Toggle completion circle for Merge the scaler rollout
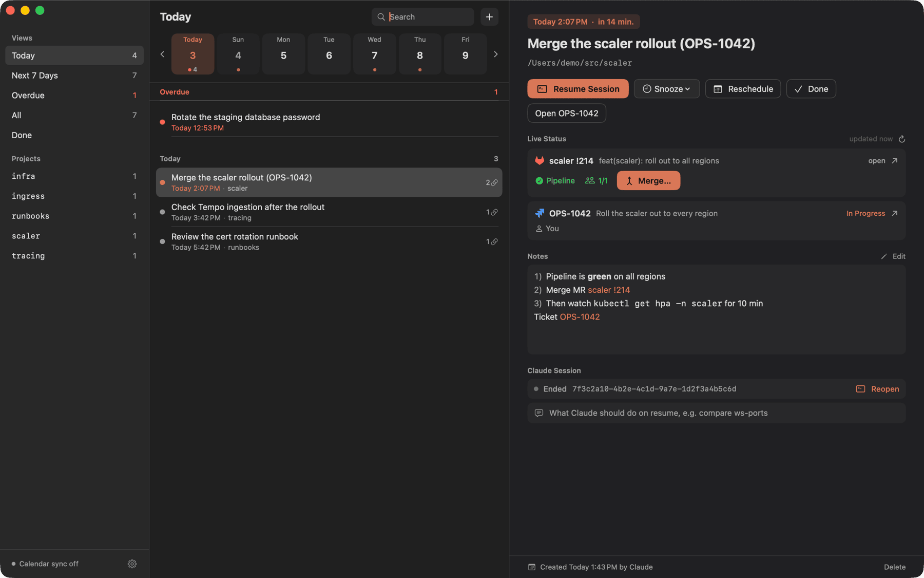The height and width of the screenshot is (578, 924). point(162,182)
